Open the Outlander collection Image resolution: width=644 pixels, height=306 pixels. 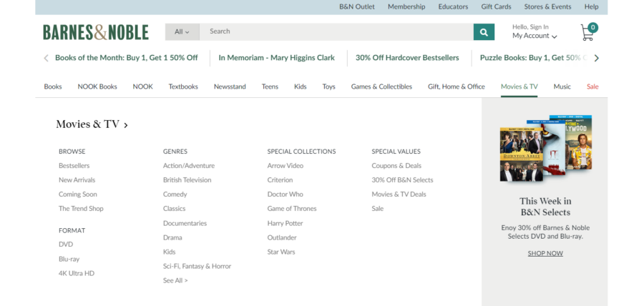pos(282,237)
